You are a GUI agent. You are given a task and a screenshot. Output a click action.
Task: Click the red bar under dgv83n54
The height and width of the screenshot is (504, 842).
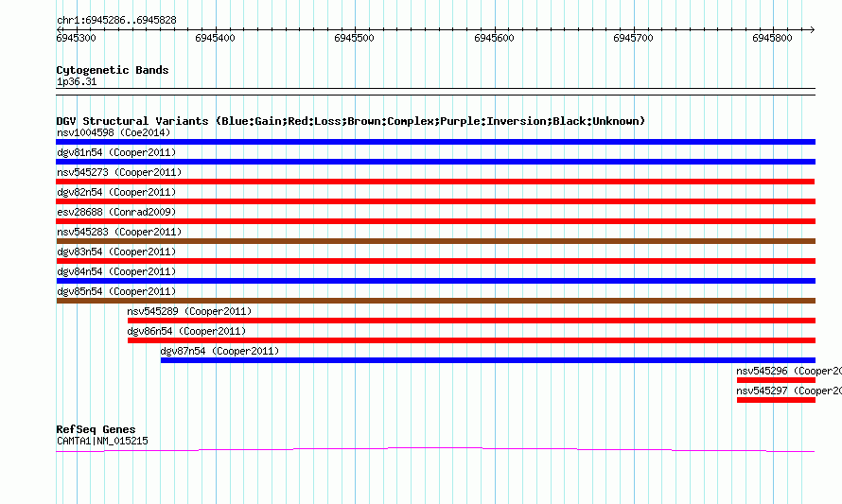(435, 261)
